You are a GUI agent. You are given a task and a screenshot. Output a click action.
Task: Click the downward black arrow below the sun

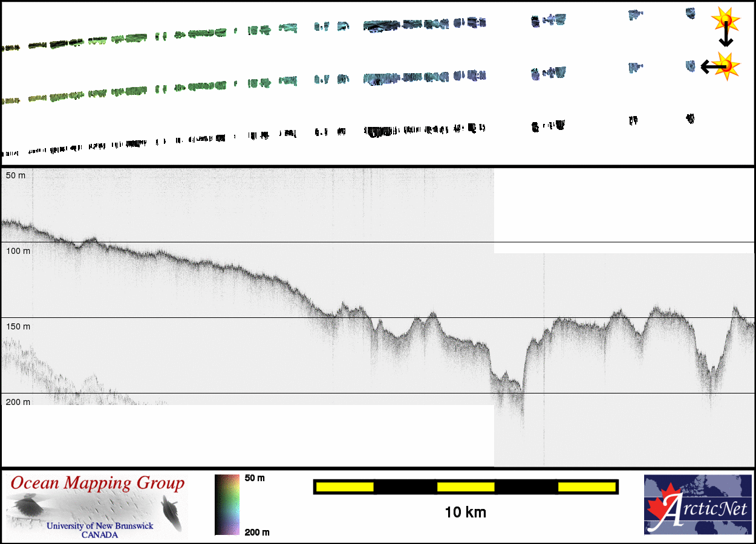[726, 39]
